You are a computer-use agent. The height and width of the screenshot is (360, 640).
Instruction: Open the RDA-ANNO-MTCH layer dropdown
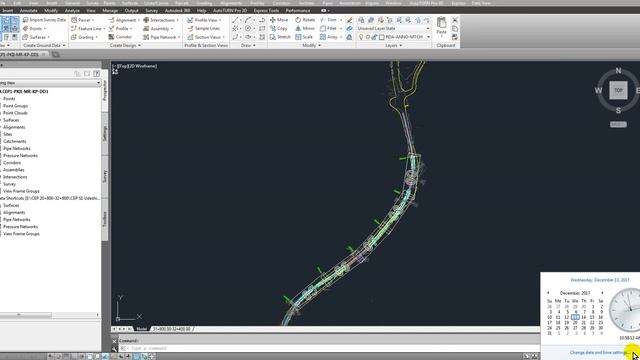(394, 37)
